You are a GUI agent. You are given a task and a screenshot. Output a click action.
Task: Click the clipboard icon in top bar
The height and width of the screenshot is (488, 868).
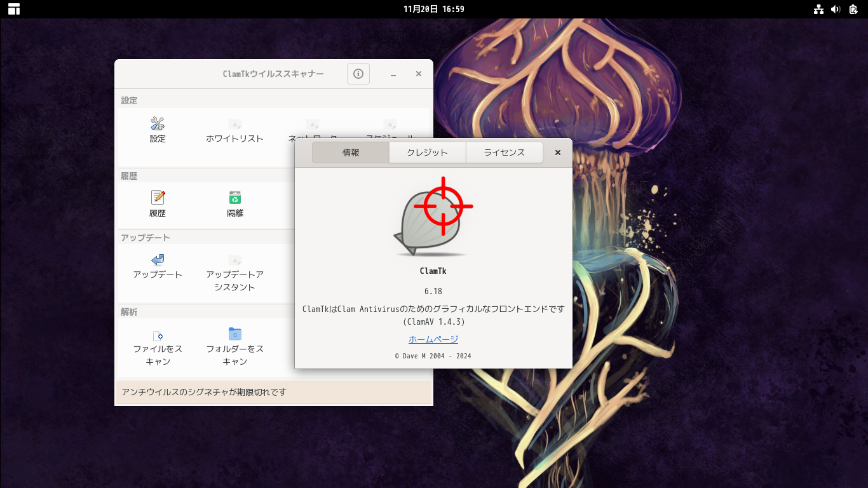(x=853, y=9)
